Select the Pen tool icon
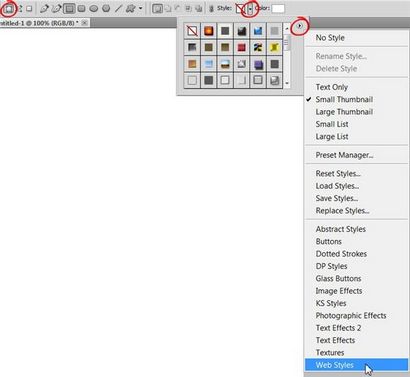The image size is (410, 377). coord(44,9)
